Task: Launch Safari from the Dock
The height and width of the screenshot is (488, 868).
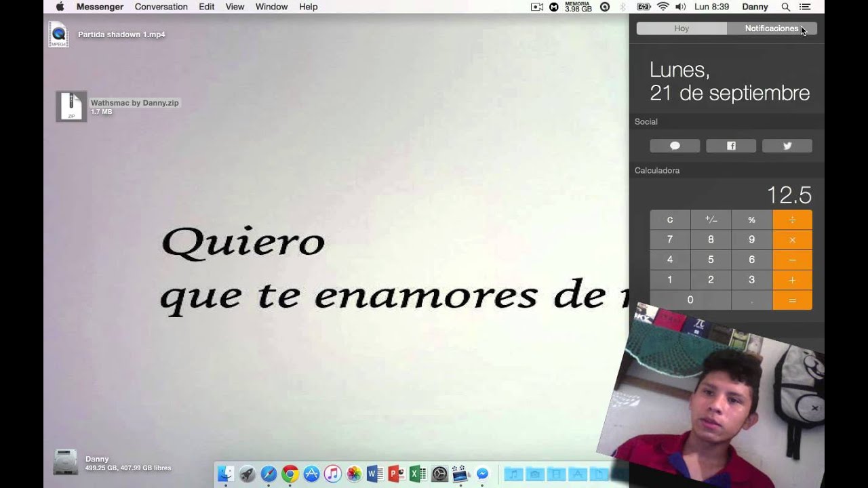Action: [x=269, y=474]
